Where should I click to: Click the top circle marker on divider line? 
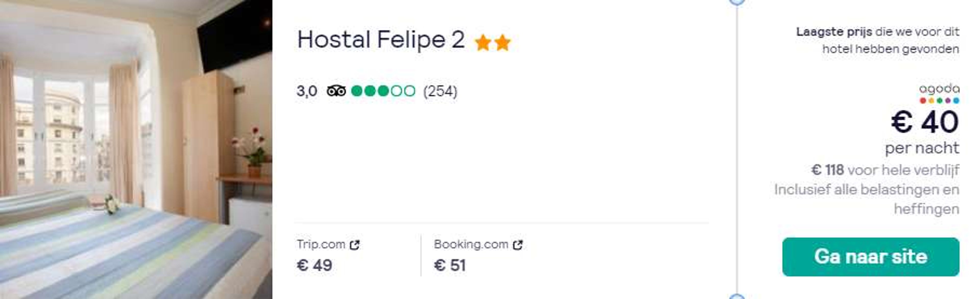(737, 1)
